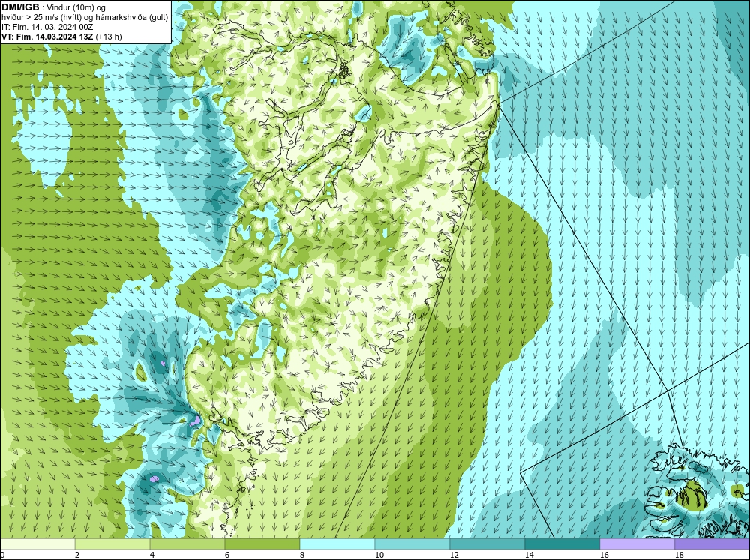Viewport: 750px width, 560px height.
Task: Click the light green 2–4 m/s legend swatch
Action: [x=112, y=544]
